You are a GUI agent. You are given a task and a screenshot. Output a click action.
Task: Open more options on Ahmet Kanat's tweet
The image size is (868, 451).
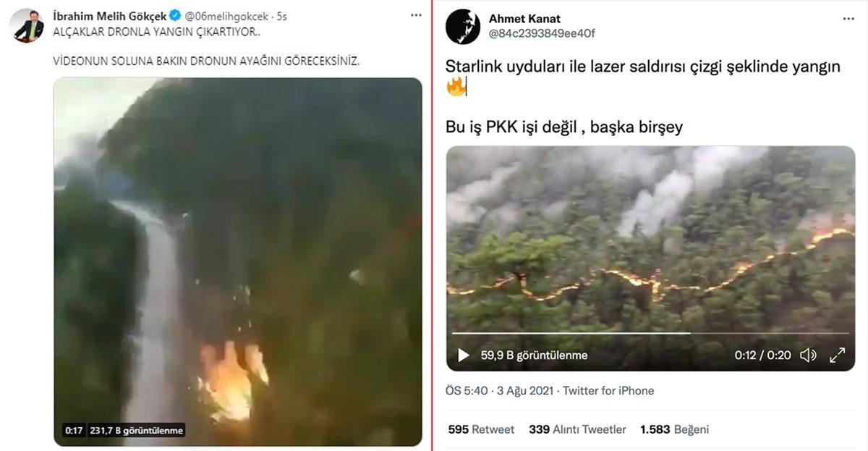(848, 15)
